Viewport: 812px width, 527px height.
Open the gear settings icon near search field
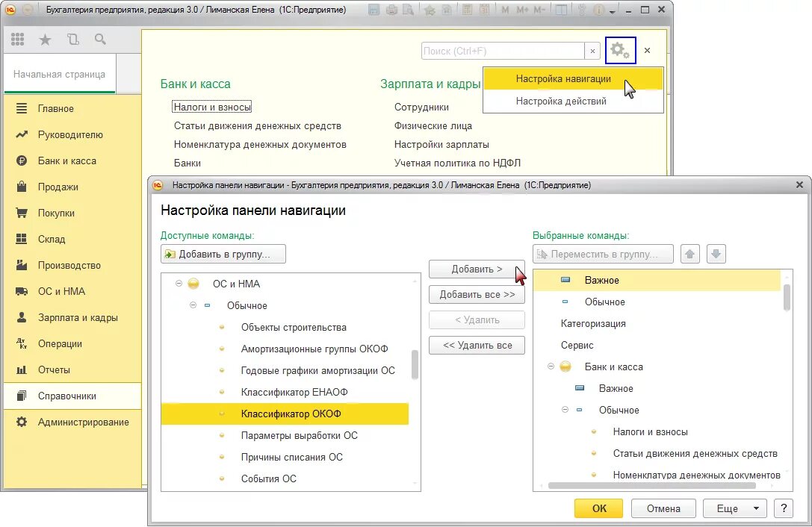point(621,50)
